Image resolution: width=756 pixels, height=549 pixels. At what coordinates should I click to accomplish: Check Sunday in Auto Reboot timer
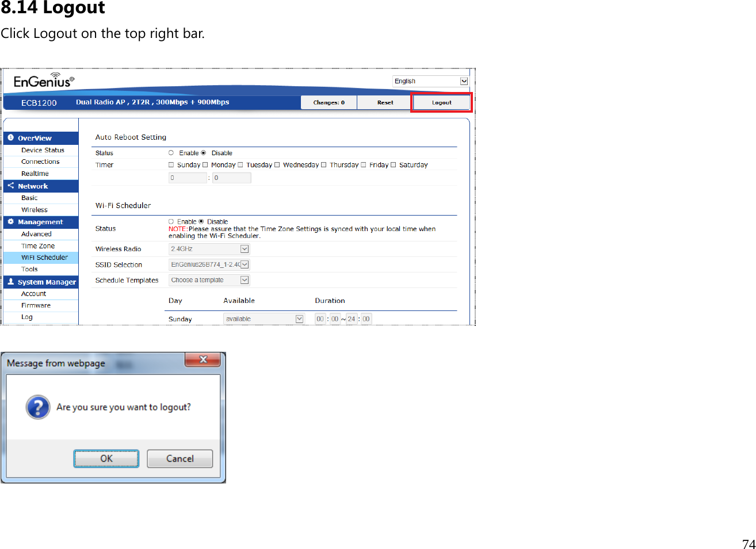click(171, 165)
